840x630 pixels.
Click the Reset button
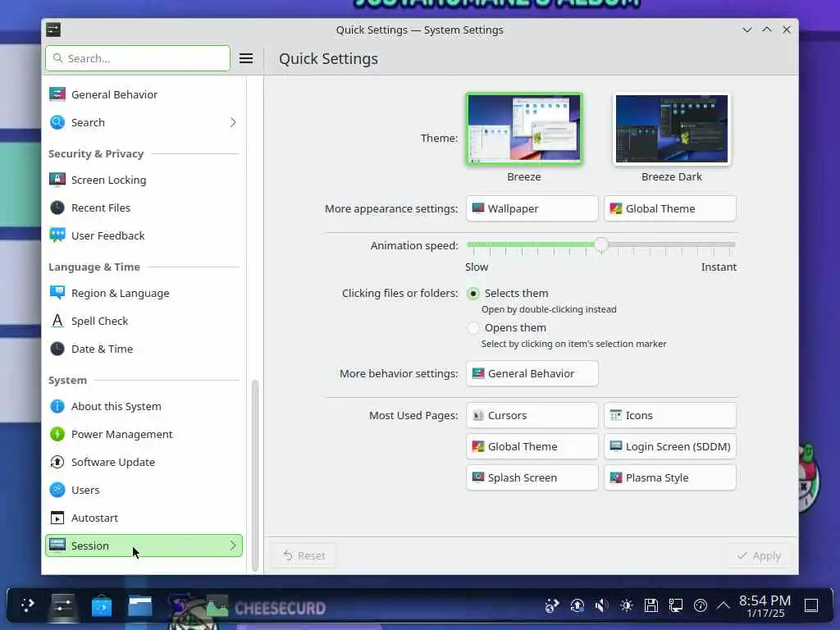(x=304, y=555)
